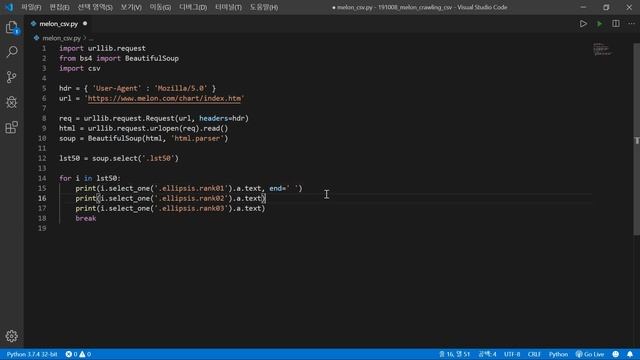Click the melon.com chart URL link
Viewport: 640px width, 360px height.
pos(164,98)
